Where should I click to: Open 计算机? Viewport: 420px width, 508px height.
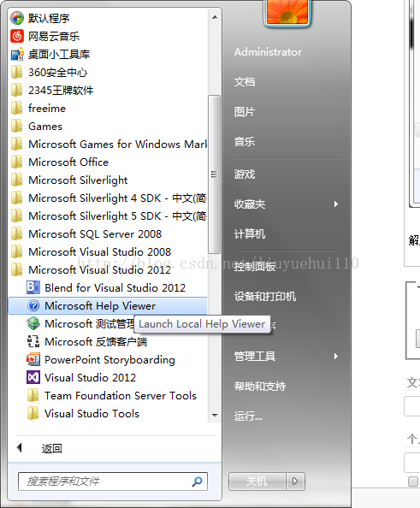pyautogui.click(x=250, y=233)
